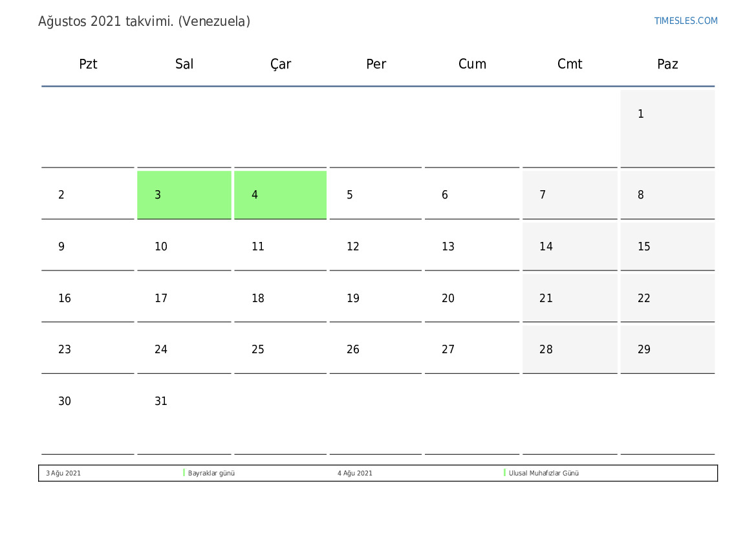Image resolution: width=756 pixels, height=535 pixels.
Task: Click the Cum weekday header
Action: [473, 64]
